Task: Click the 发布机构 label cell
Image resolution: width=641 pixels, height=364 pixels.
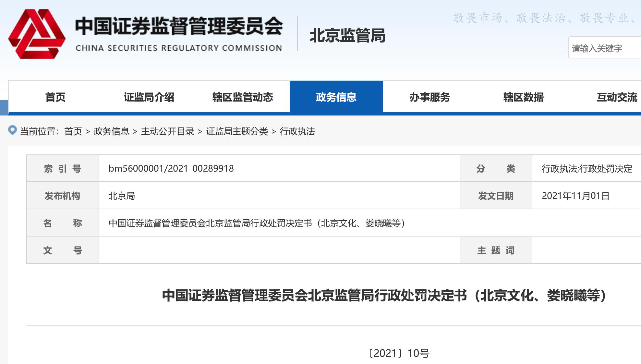Action: (x=63, y=196)
